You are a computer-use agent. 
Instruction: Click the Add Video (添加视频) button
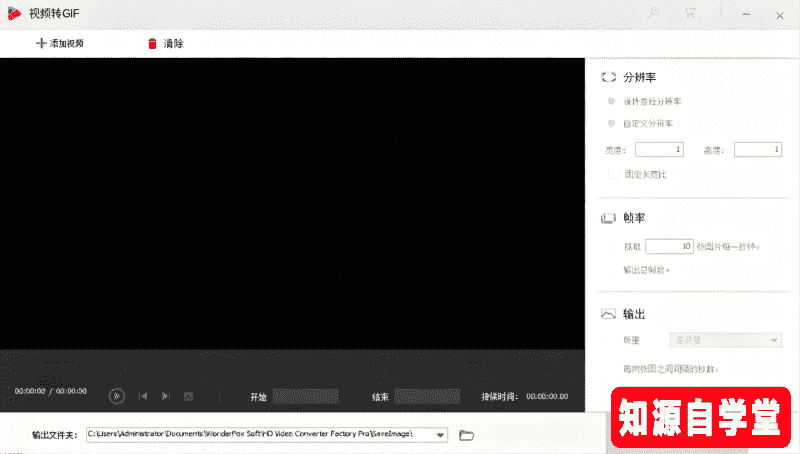coord(60,43)
